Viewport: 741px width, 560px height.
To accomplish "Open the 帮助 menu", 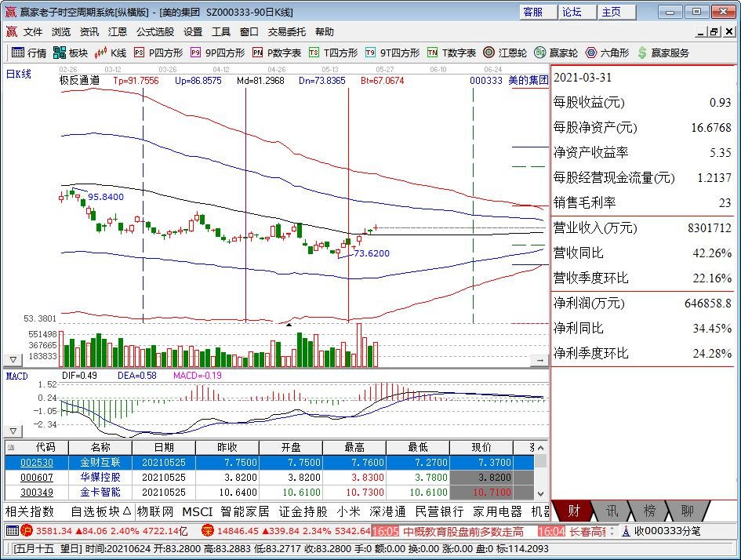I will point(325,31).
